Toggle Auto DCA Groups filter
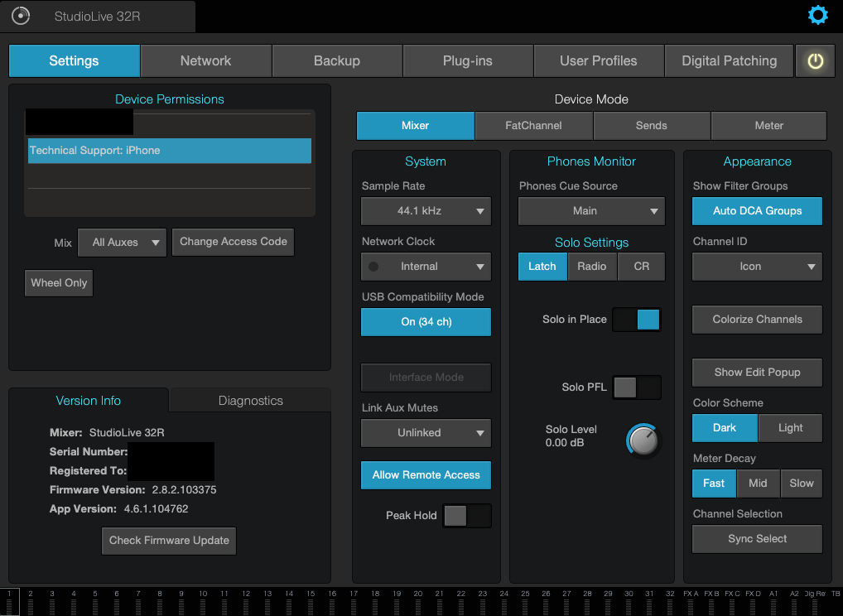The image size is (843, 616). tap(757, 210)
